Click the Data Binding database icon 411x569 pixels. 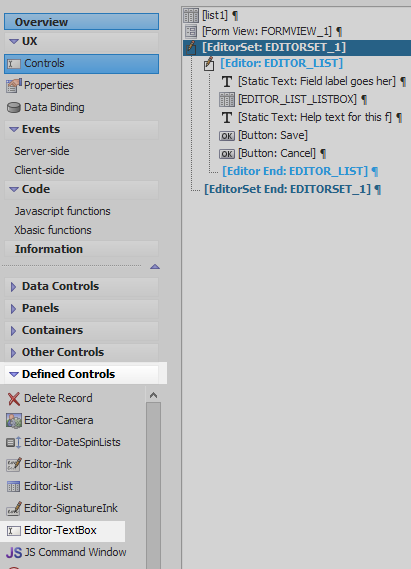(14, 107)
